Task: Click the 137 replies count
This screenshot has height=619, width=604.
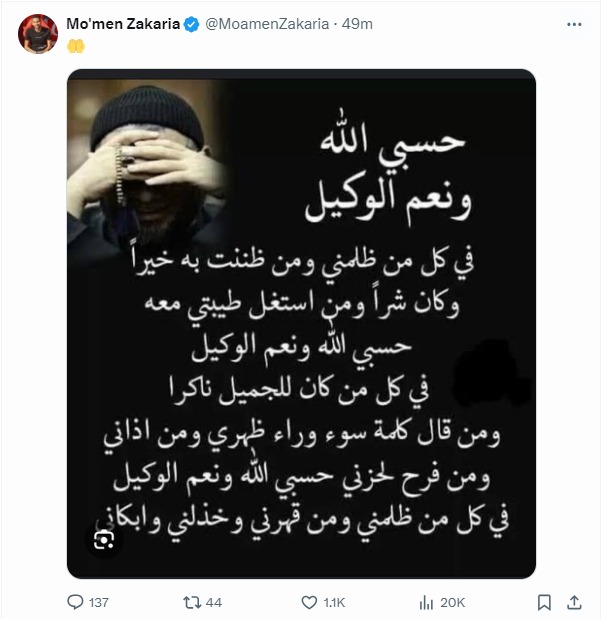Action: coord(98,602)
